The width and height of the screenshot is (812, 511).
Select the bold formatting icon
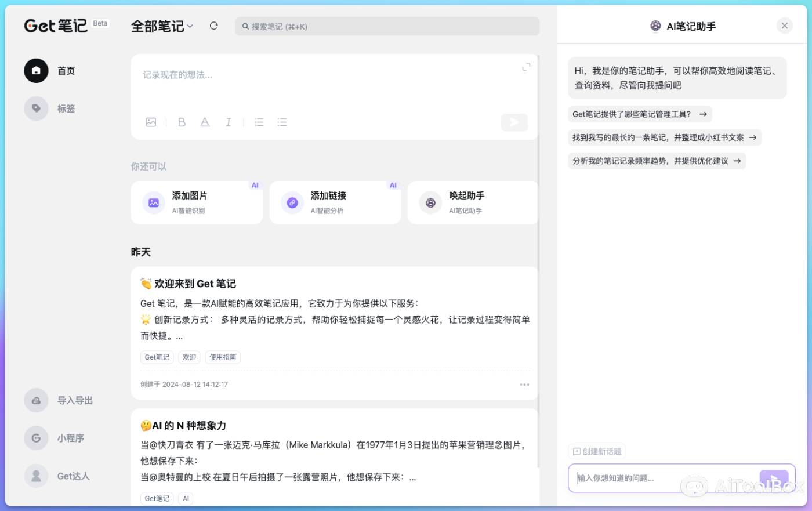click(182, 122)
